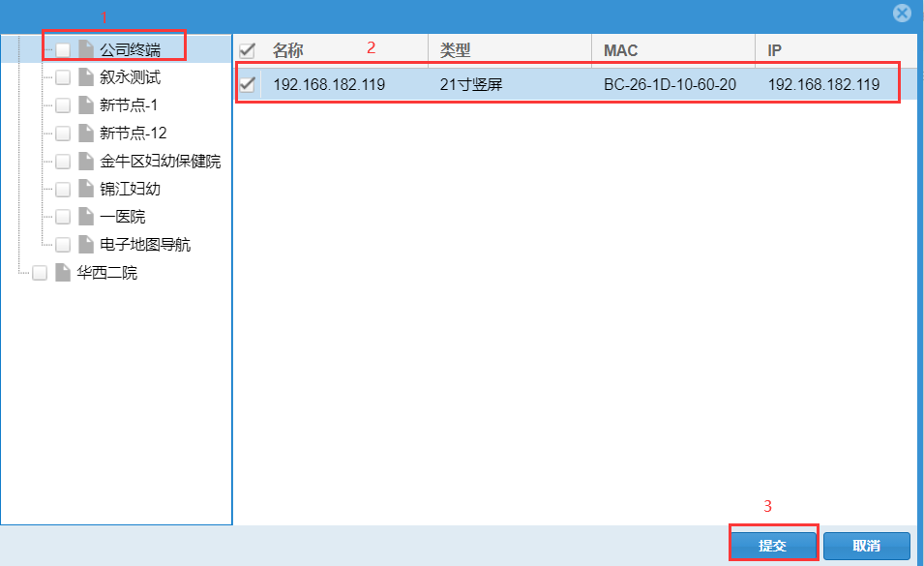Check the 叙永测试 node checkbox

63,77
